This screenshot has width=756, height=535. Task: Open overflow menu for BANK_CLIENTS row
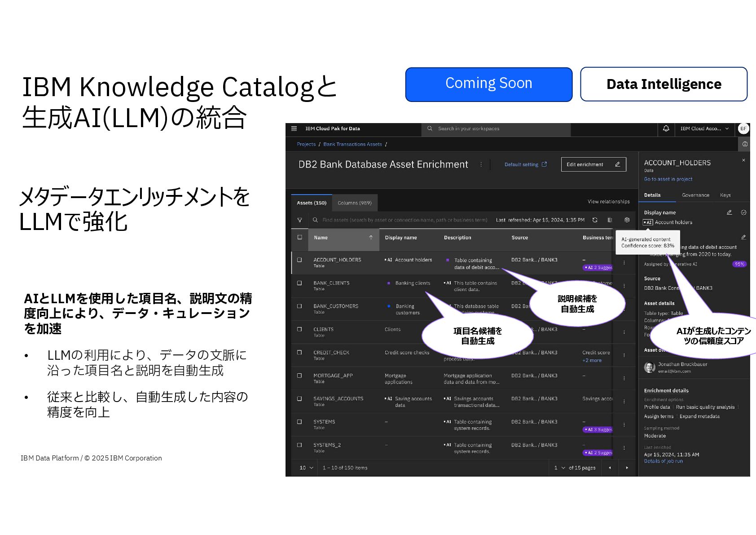click(x=624, y=286)
